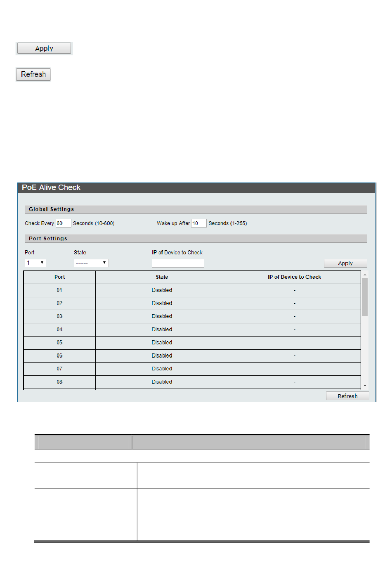Viewport: 392px width, 569px height.
Task: Select port 02 row number
Action: tap(60, 303)
